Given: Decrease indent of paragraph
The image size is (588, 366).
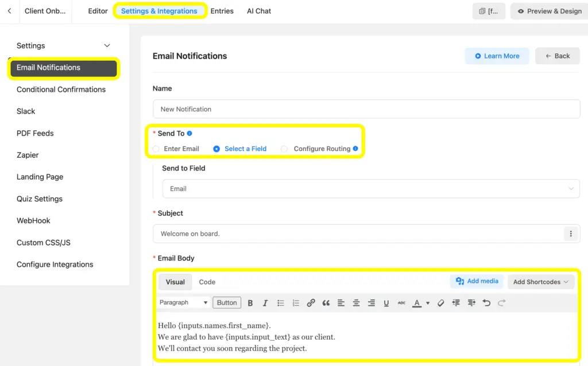Looking at the screenshot, I should (456, 303).
